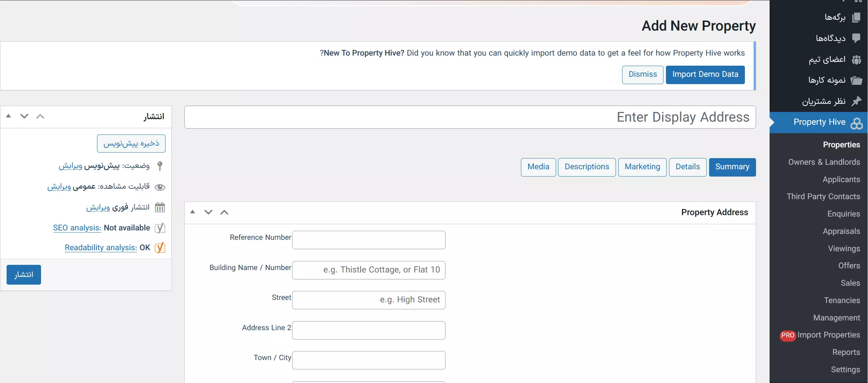
Task: Dismiss the Property Hive notice
Action: point(643,75)
